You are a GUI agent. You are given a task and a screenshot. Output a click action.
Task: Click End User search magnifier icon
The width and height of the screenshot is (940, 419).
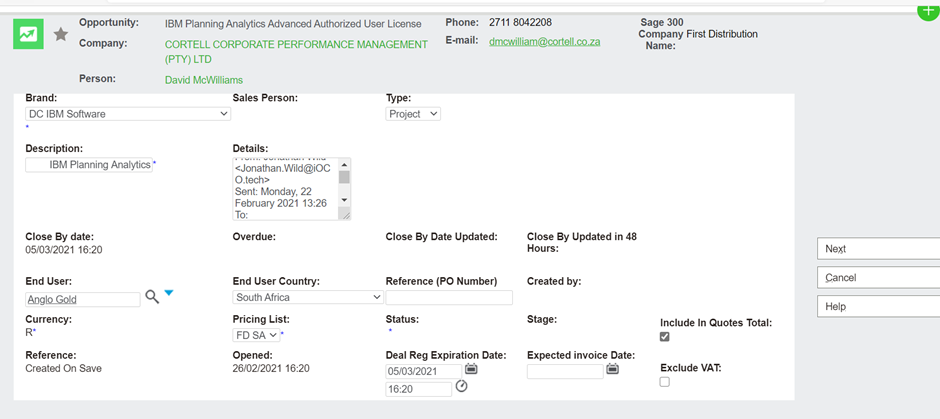pos(152,297)
